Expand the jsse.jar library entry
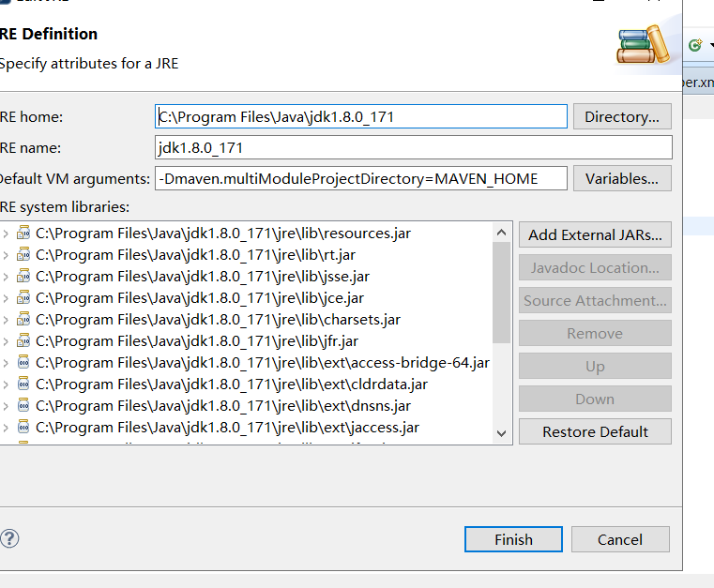This screenshot has width=714, height=588. (x=6, y=277)
